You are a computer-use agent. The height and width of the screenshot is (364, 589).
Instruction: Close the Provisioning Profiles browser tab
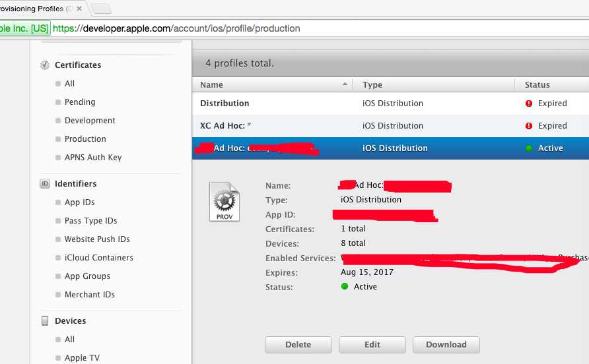(79, 9)
